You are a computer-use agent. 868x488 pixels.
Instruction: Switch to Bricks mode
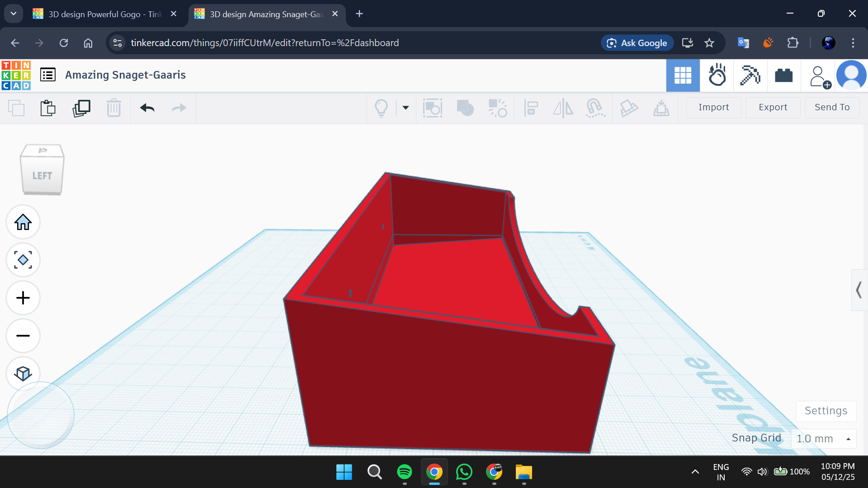(x=784, y=75)
